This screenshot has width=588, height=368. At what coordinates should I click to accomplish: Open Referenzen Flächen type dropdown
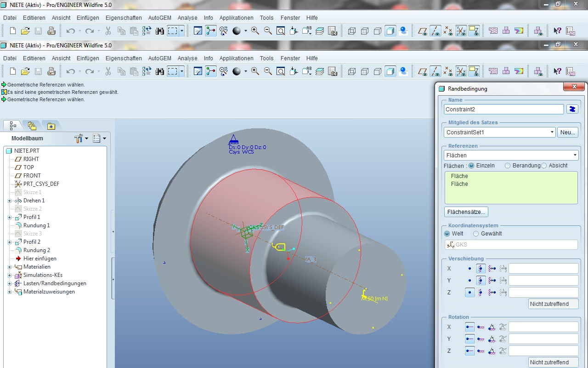pyautogui.click(x=575, y=155)
